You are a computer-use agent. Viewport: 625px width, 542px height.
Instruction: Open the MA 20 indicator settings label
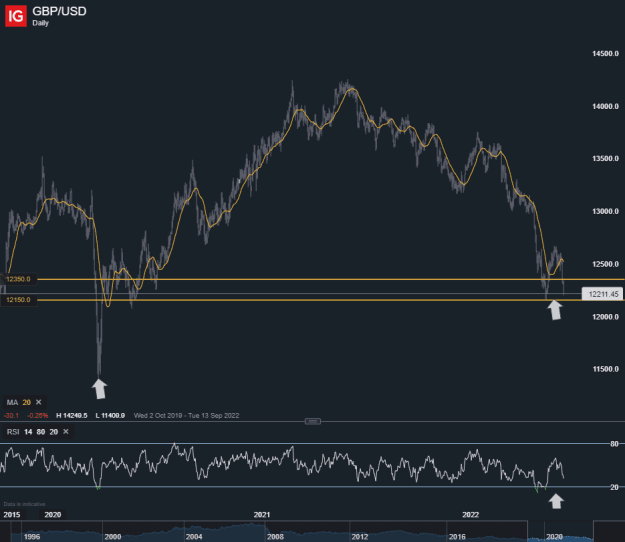tap(19, 402)
